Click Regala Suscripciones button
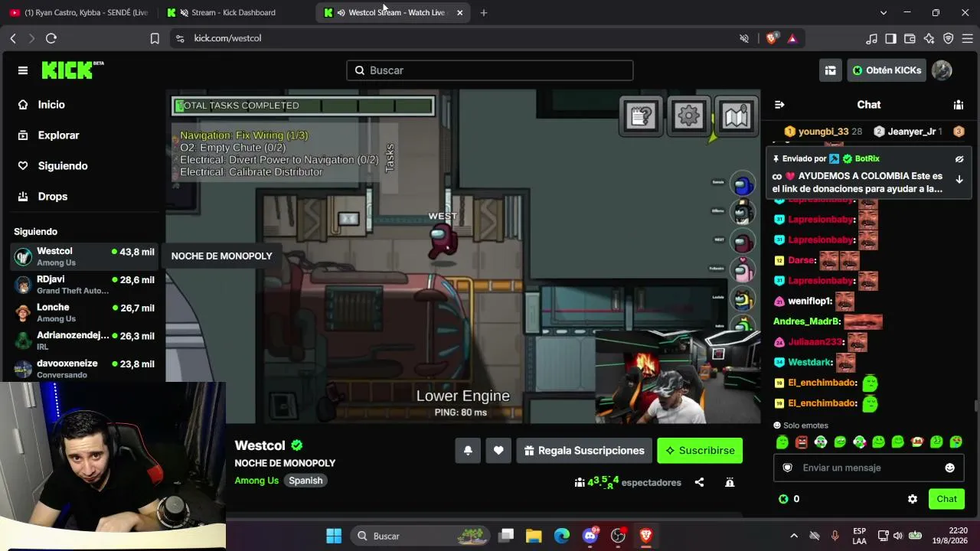The image size is (980, 551). pos(584,451)
